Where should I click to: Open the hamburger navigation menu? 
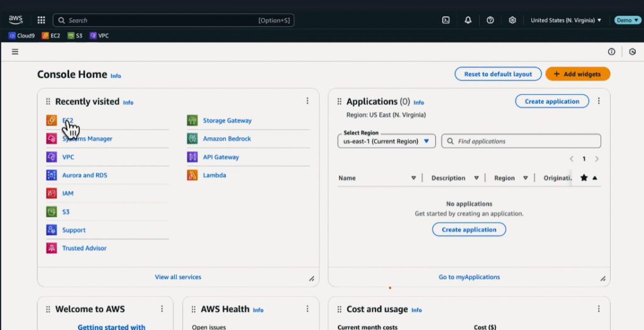click(15, 52)
